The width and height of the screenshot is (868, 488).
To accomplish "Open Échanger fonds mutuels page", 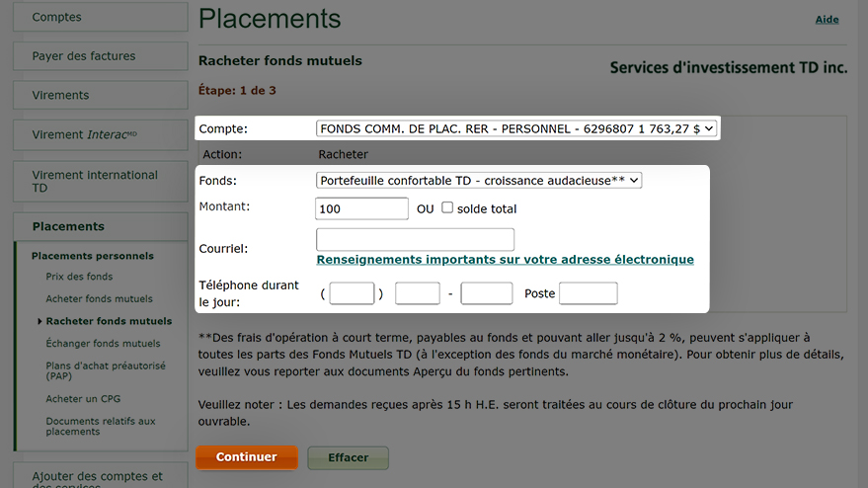I will [103, 344].
